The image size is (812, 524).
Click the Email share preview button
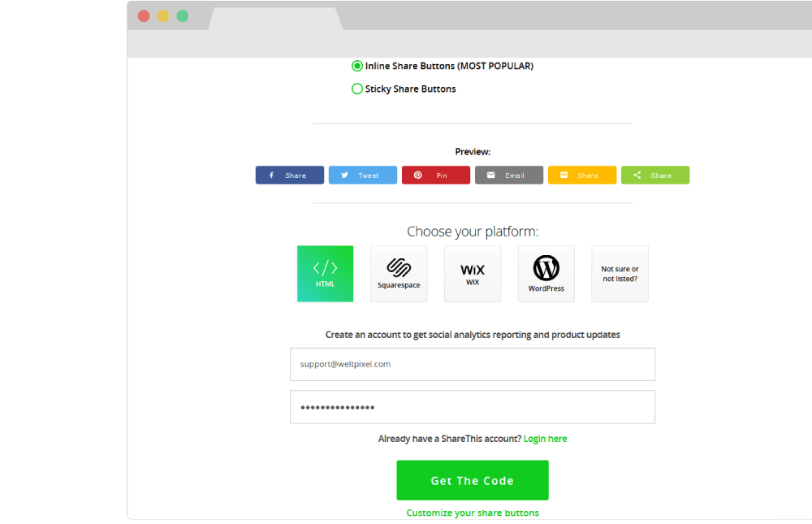[508, 175]
